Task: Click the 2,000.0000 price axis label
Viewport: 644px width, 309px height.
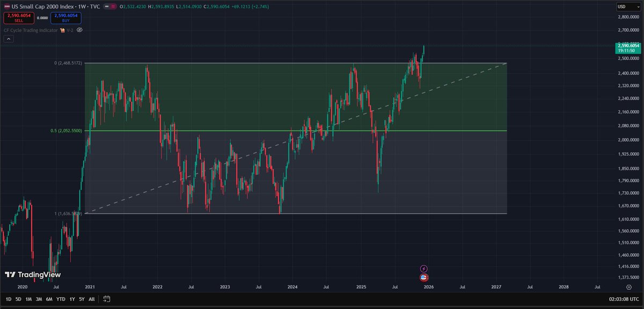Action: point(629,140)
